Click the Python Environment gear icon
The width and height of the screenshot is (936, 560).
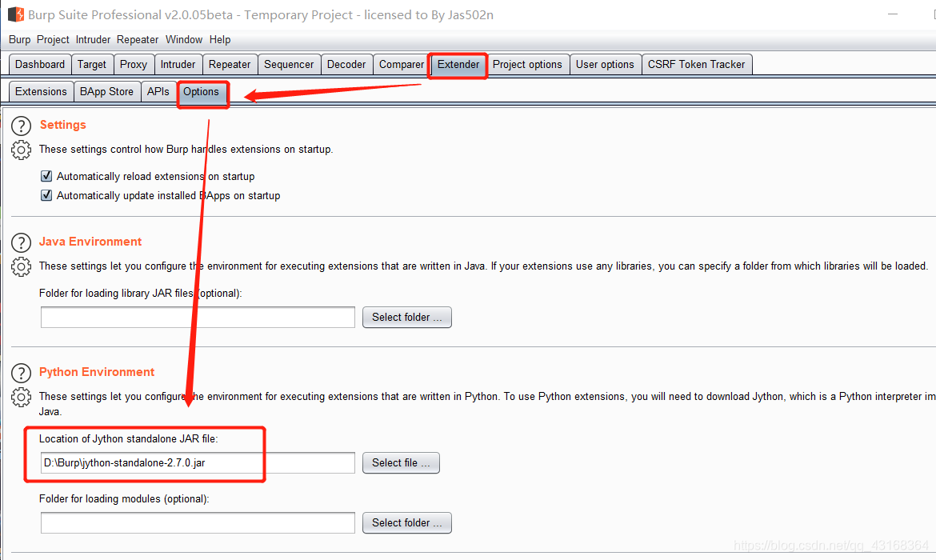[21, 397]
